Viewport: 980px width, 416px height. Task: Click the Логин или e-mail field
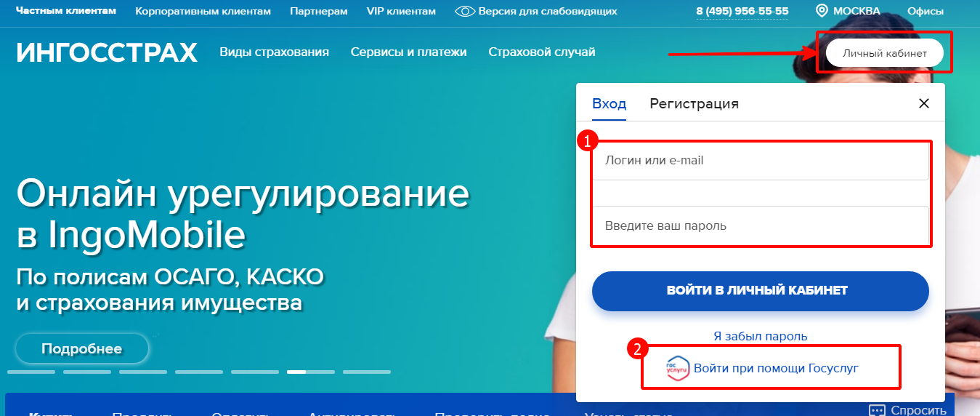761,161
